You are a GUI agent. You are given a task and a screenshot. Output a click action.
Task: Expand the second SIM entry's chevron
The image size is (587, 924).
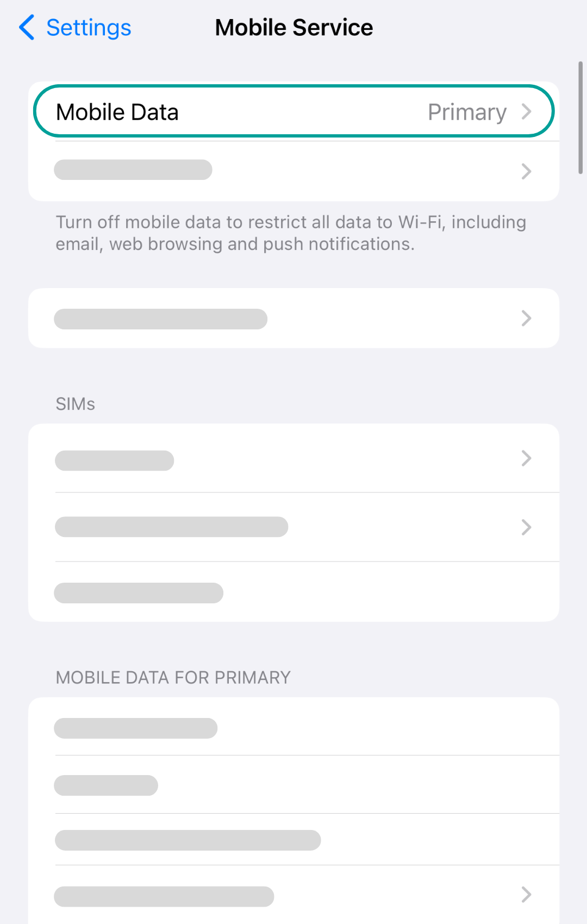click(526, 527)
